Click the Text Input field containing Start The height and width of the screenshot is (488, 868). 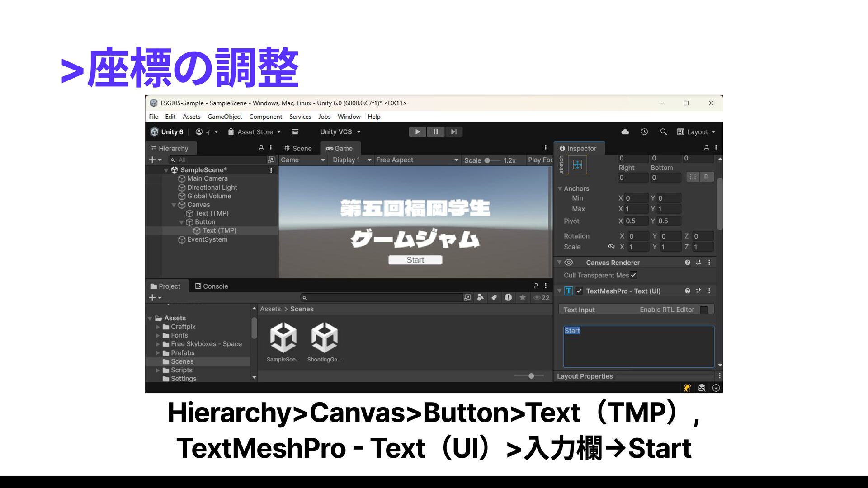point(638,346)
